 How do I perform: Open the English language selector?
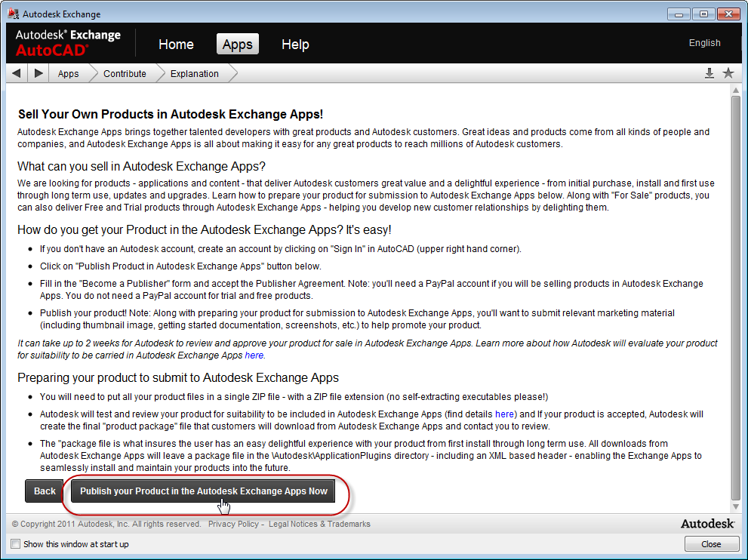tap(704, 43)
